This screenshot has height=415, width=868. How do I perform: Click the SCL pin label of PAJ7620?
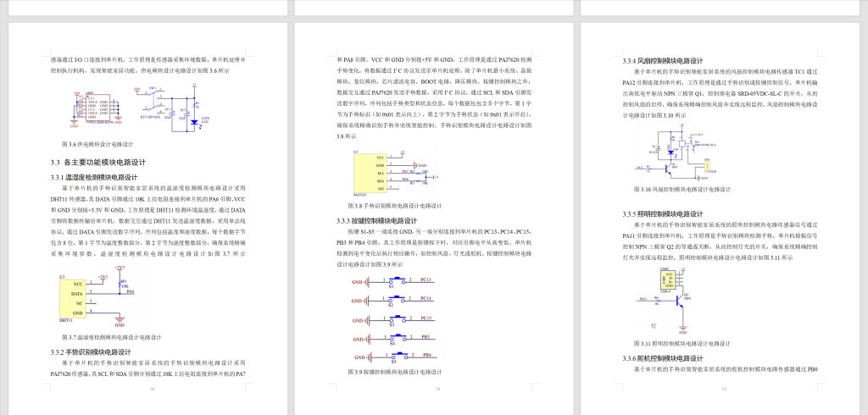click(381, 173)
